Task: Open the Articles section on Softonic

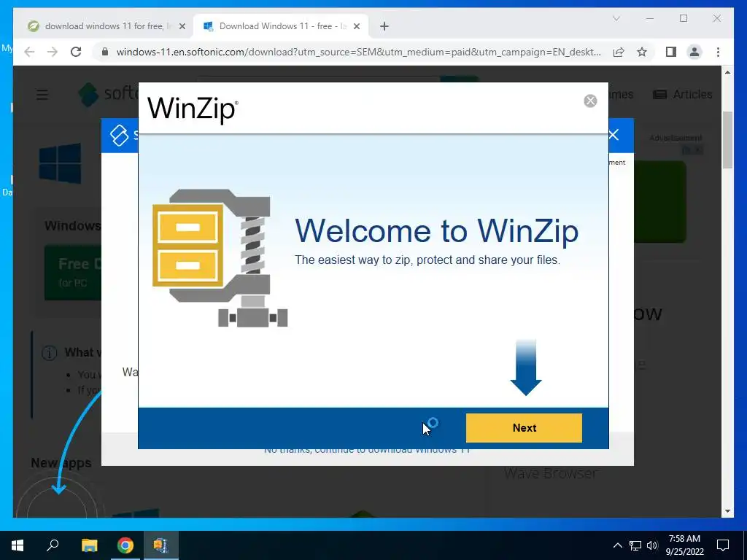Action: tap(682, 94)
